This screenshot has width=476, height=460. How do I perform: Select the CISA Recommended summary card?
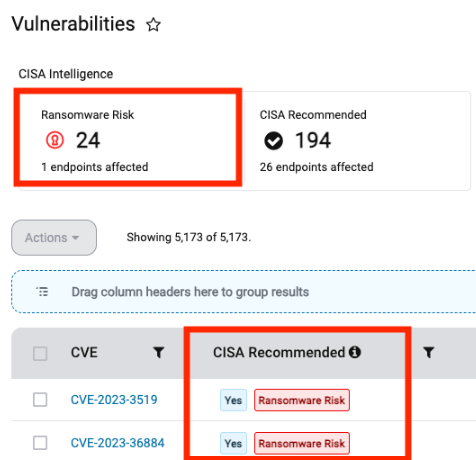click(357, 141)
